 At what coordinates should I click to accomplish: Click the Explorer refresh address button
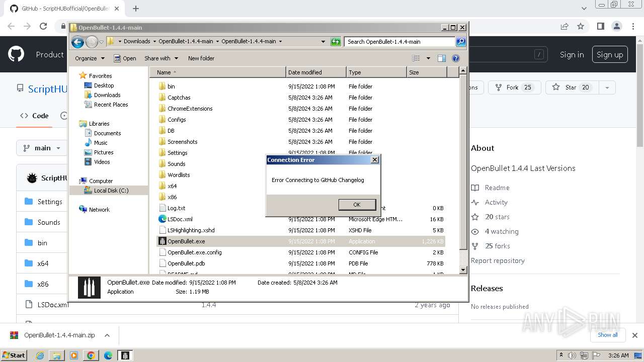[x=336, y=42]
